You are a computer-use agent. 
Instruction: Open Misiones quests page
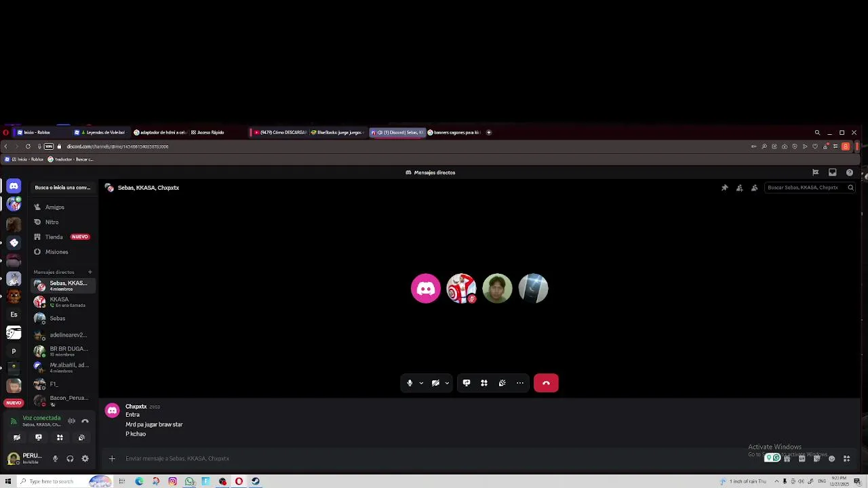63,251
